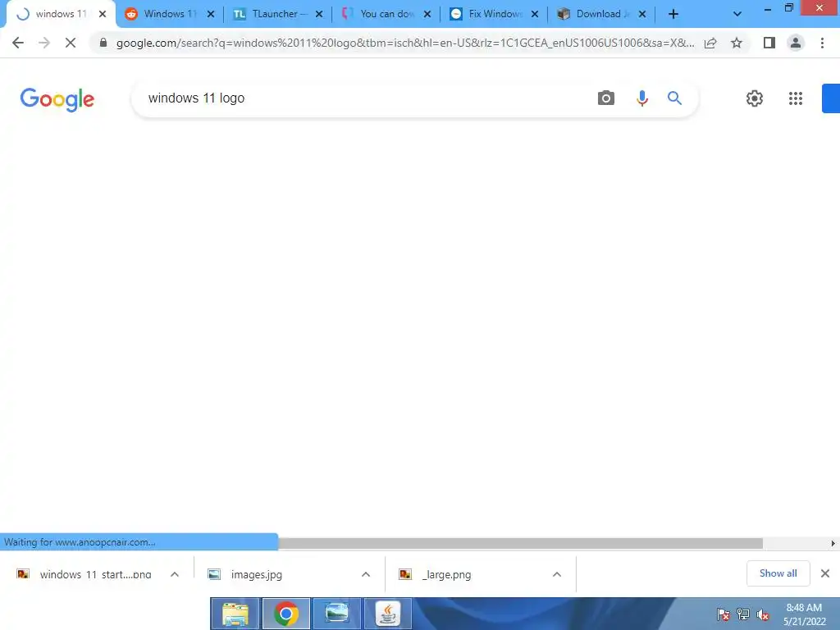The height and width of the screenshot is (630, 840).
Task: Stop loading the page
Action: (71, 43)
